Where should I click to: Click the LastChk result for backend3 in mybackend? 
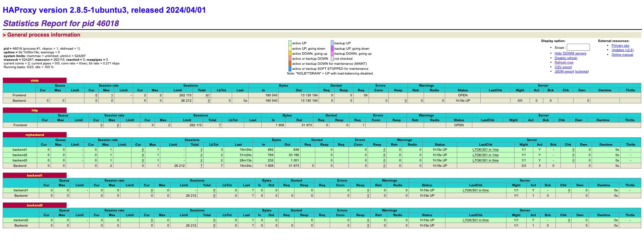click(485, 160)
